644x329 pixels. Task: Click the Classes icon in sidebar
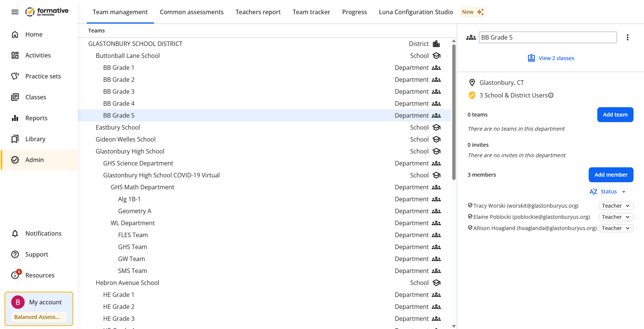(15, 97)
